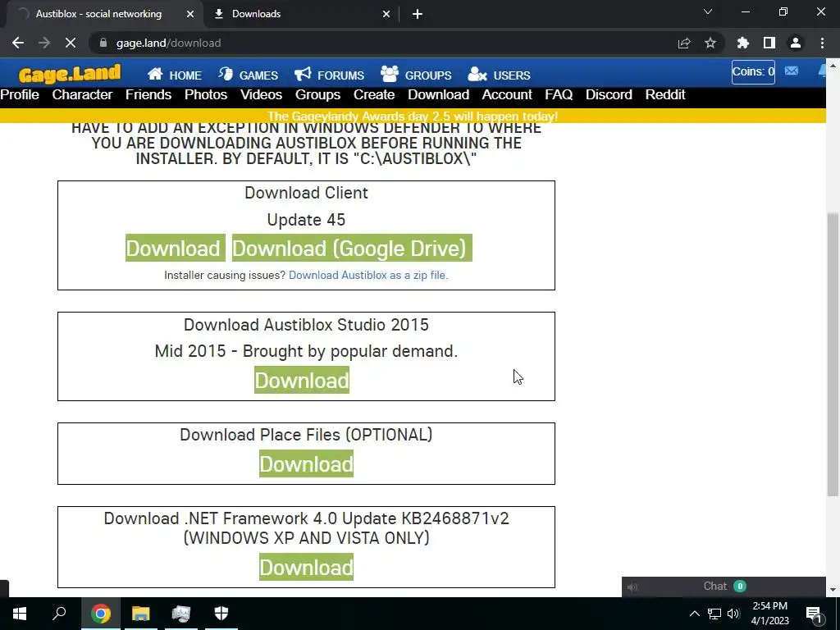This screenshot has height=630, width=840.
Task: Click the share page icon
Action: (684, 43)
